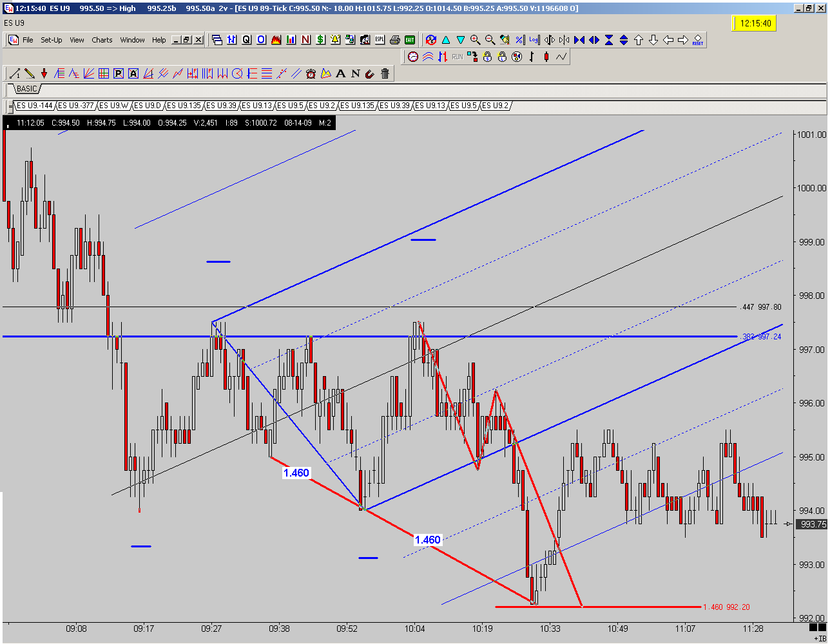Image resolution: width=830 pixels, height=644 pixels.
Task: Open the Set-Up menu
Action: click(52, 40)
